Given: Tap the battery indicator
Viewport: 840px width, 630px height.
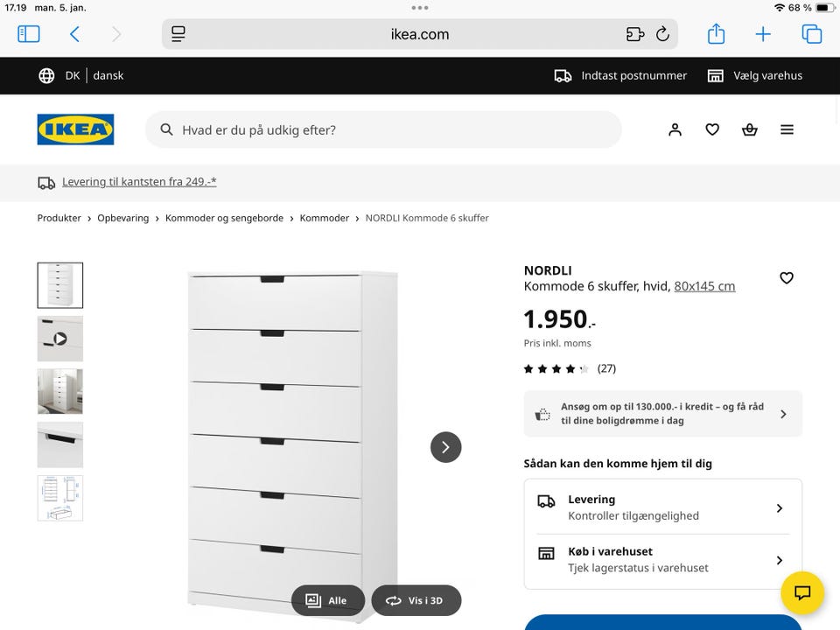Looking at the screenshot, I should tap(825, 8).
